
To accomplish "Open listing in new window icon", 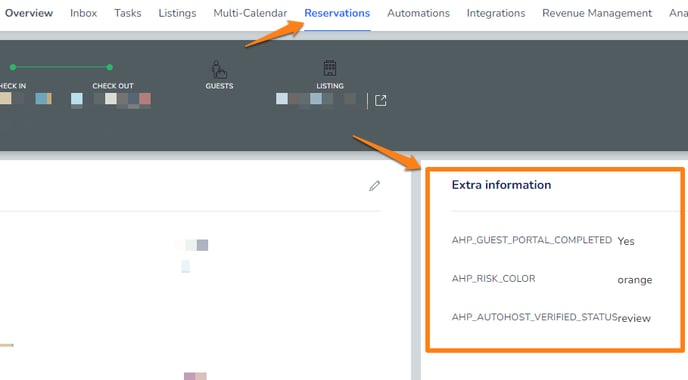I will (x=380, y=100).
